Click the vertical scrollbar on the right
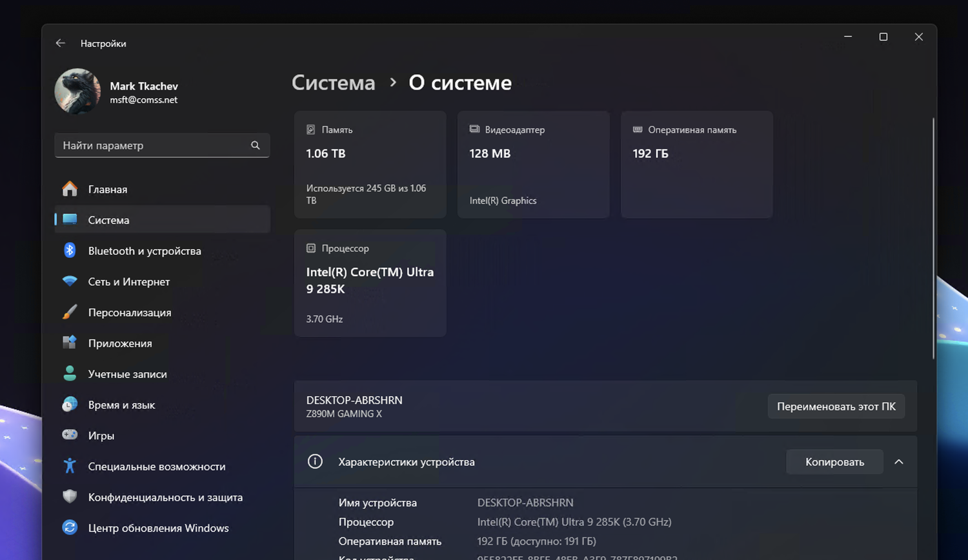The image size is (968, 560). tap(933, 239)
